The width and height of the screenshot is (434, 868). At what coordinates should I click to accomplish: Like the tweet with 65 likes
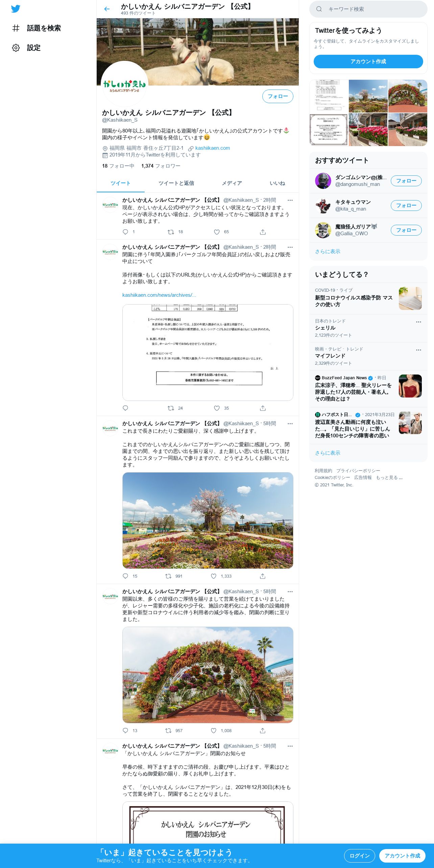[x=217, y=232]
